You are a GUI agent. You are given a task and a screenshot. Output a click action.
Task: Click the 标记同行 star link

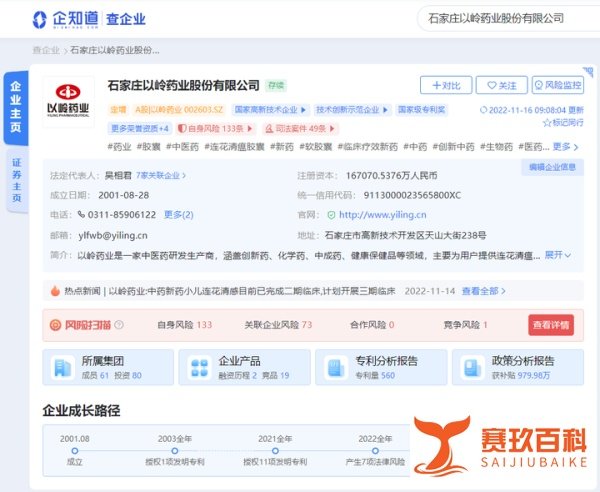563,123
